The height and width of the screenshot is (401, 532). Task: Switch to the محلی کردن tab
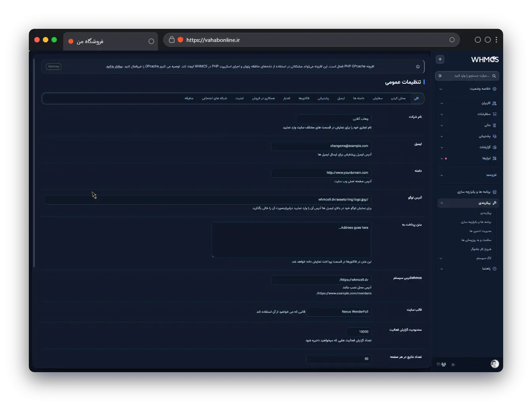(398, 98)
